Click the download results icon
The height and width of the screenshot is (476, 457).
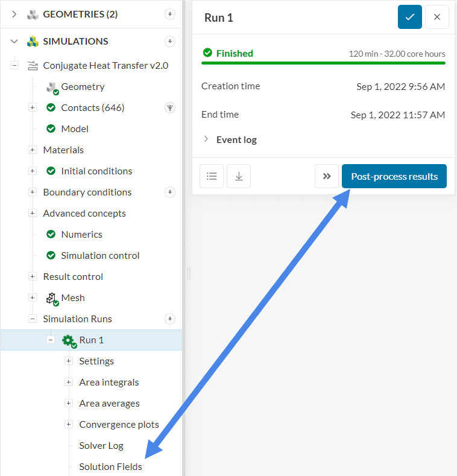[239, 176]
